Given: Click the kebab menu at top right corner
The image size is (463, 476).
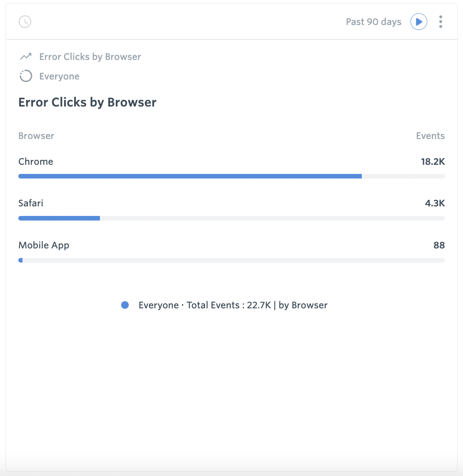Looking at the screenshot, I should [x=440, y=22].
